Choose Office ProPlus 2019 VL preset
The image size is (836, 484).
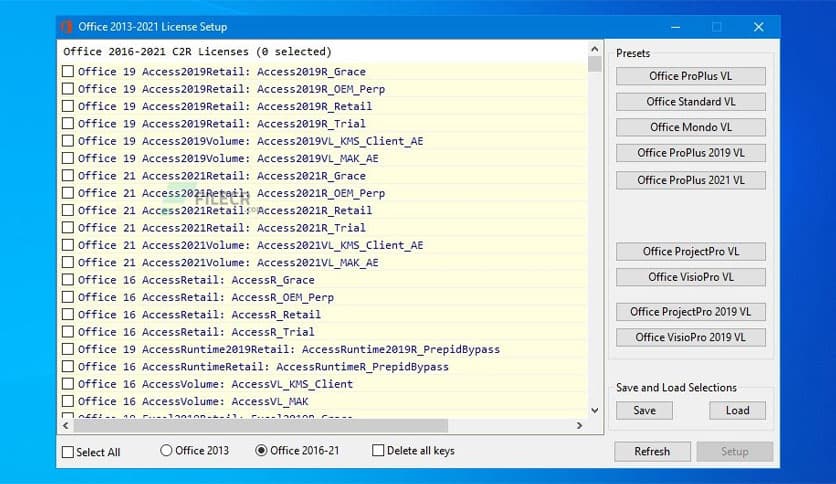690,153
